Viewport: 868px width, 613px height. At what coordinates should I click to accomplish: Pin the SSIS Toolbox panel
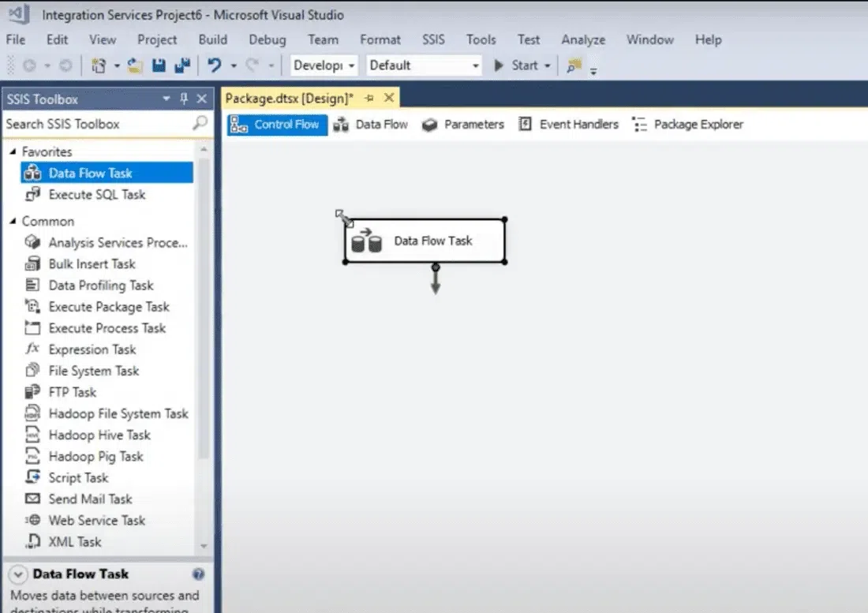[x=185, y=99]
